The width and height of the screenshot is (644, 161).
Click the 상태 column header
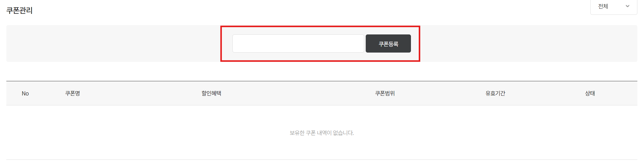pyautogui.click(x=590, y=93)
